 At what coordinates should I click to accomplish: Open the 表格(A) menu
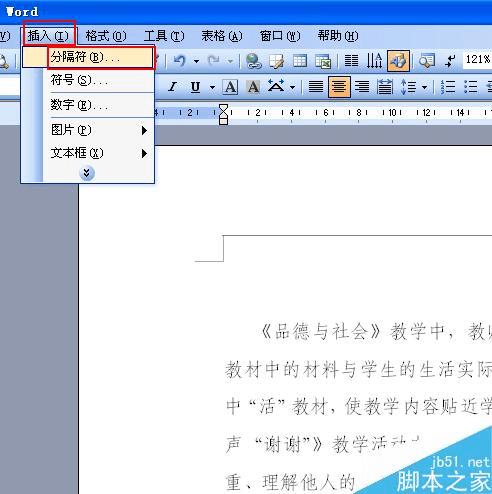click(222, 36)
